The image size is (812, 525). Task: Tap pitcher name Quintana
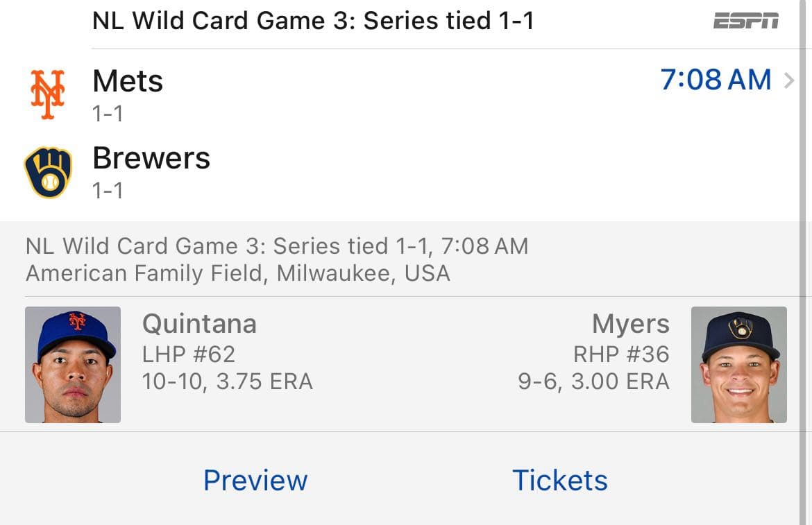click(199, 324)
